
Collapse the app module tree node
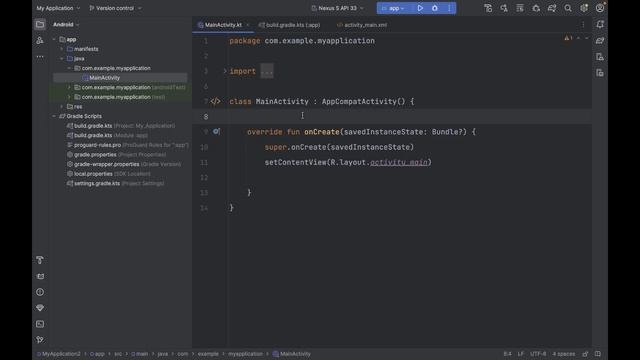(54, 40)
